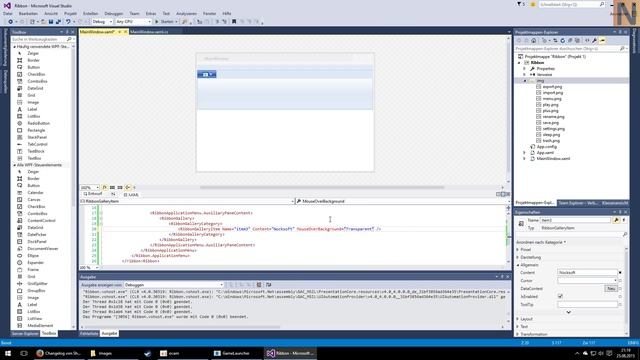The height and width of the screenshot is (360, 640).
Task: Expand the MainWindow.xaml node in the tree
Action: [525, 159]
